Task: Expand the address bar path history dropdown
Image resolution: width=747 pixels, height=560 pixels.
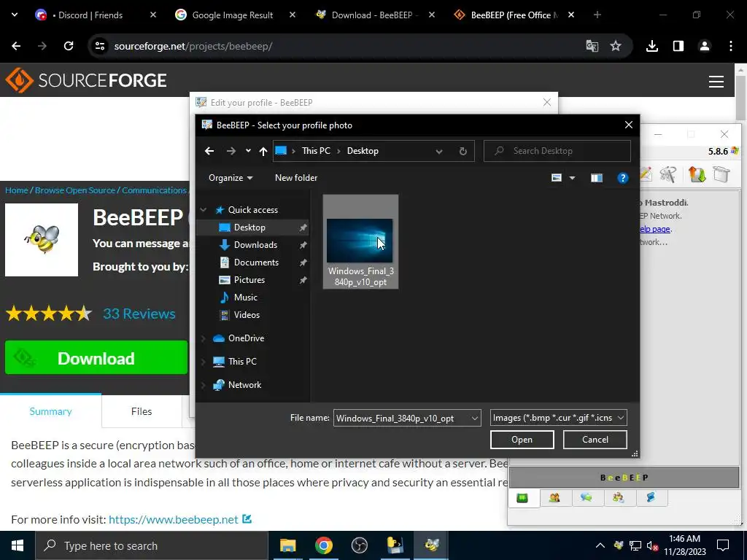Action: [x=438, y=152]
